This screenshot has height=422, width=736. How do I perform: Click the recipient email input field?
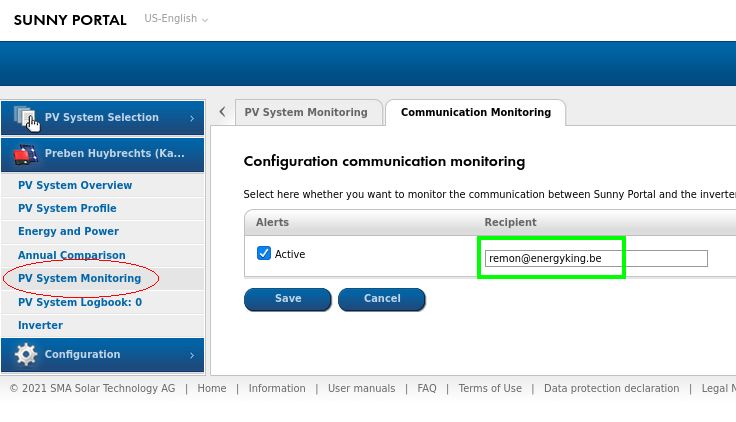[595, 258]
